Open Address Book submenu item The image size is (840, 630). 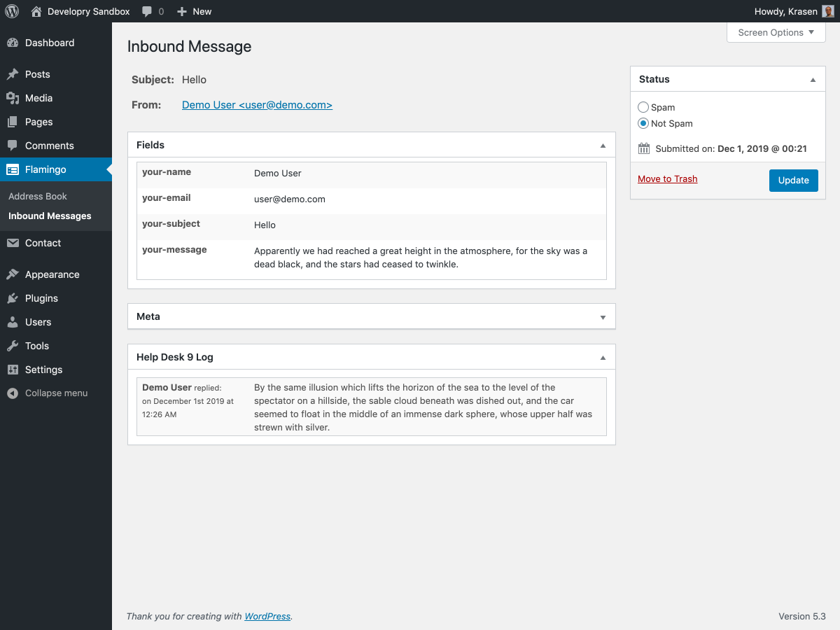click(x=38, y=196)
